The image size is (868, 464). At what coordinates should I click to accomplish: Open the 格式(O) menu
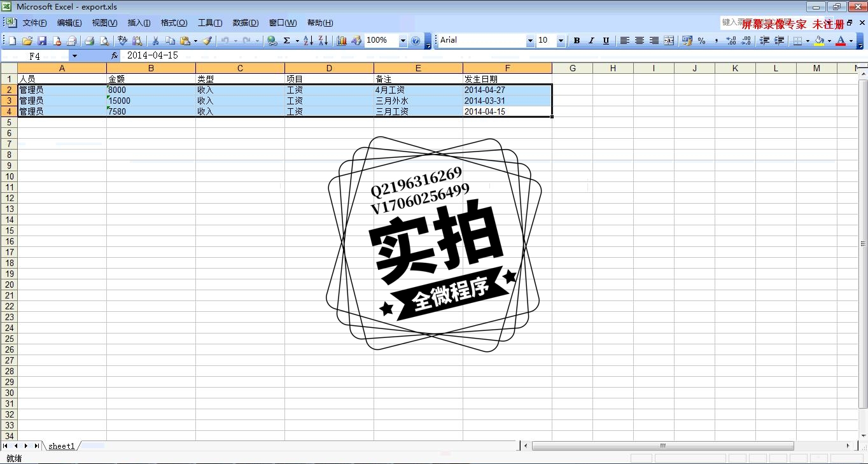click(x=174, y=23)
